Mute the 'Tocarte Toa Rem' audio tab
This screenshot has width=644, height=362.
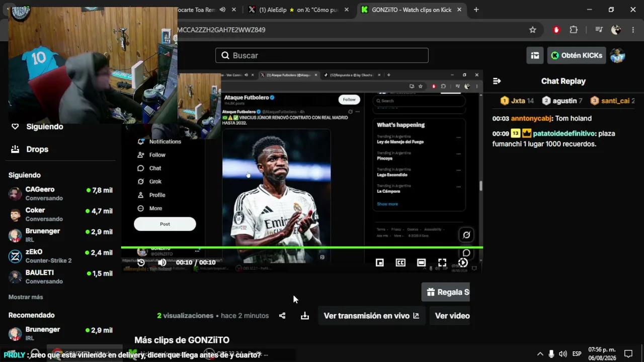click(x=222, y=10)
